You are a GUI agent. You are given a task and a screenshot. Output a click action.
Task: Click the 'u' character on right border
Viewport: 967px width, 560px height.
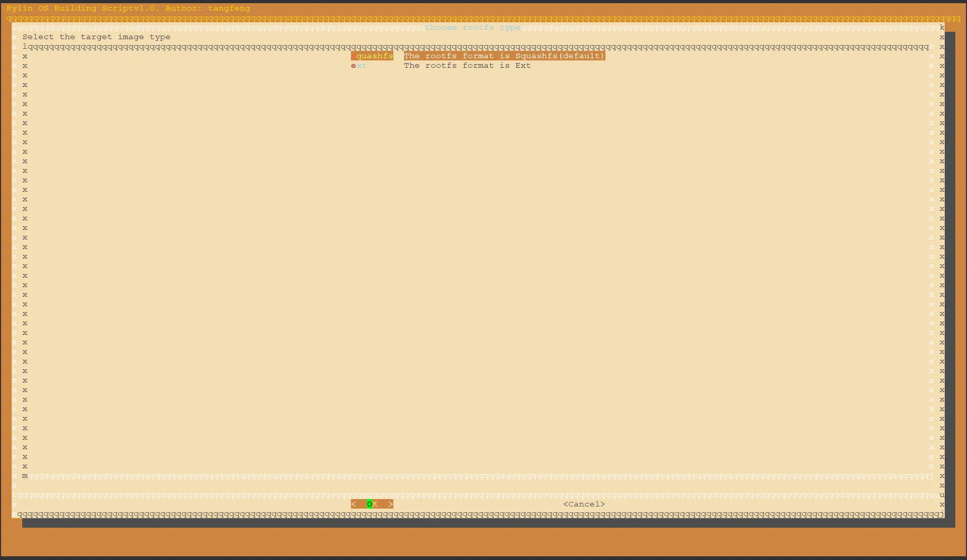(942, 495)
